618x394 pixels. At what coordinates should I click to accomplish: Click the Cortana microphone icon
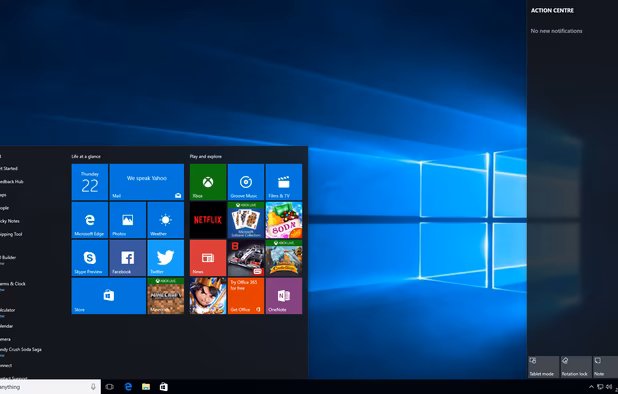pyautogui.click(x=93, y=387)
